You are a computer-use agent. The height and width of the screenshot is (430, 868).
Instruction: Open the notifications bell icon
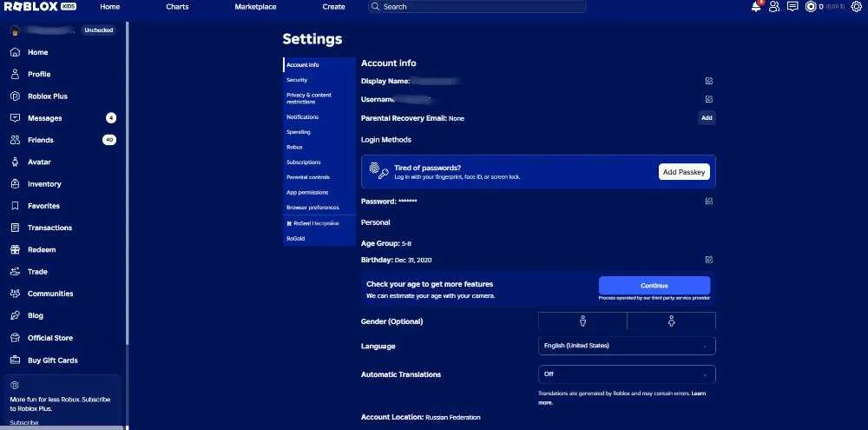tap(756, 7)
